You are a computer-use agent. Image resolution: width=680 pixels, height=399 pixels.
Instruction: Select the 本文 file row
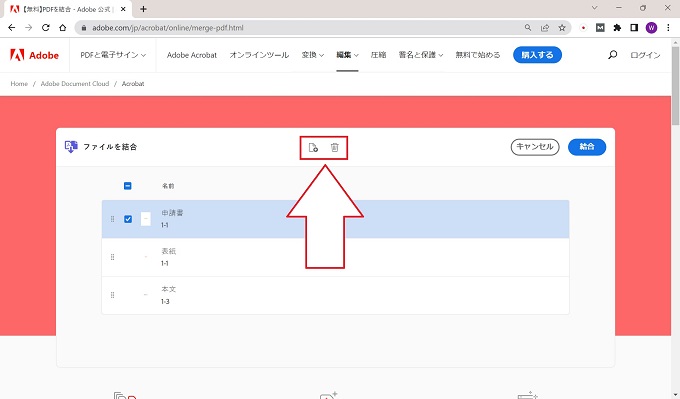335,295
